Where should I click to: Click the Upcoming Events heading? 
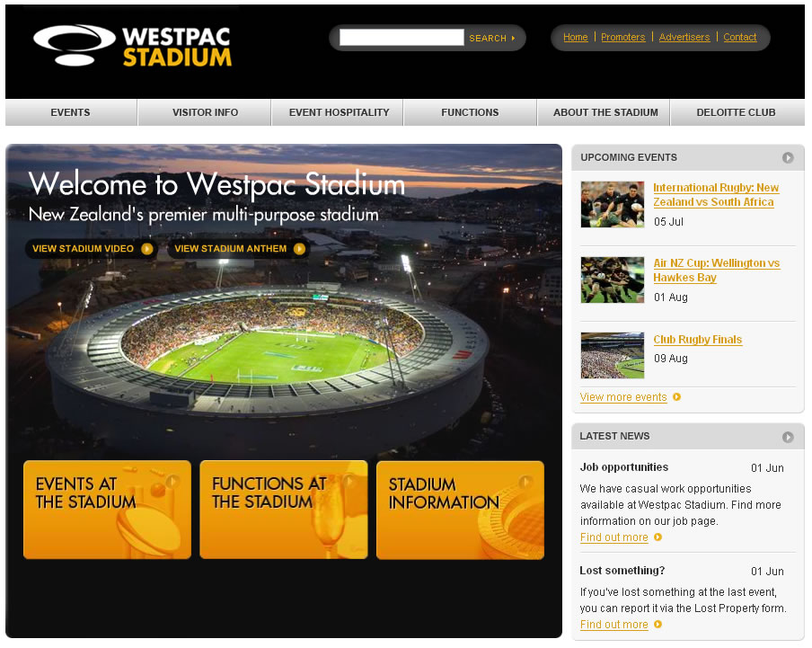point(629,157)
